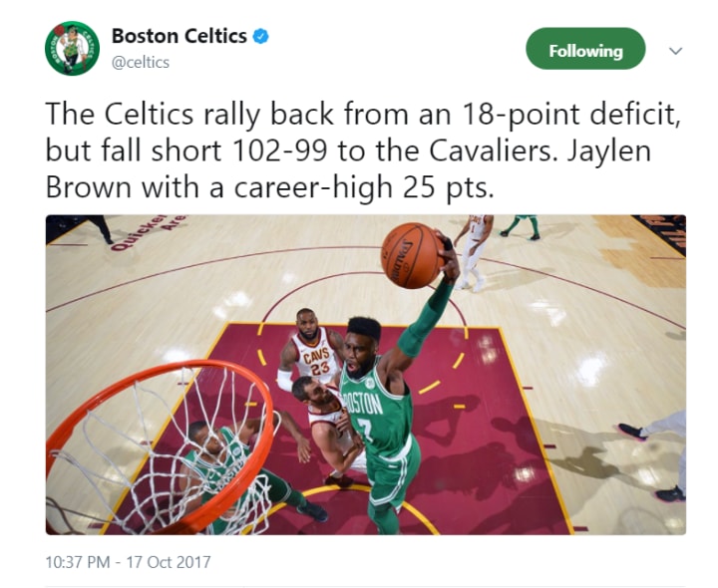Click the name Jaylen in tweet text
The height and width of the screenshot is (588, 718).
[x=609, y=151]
